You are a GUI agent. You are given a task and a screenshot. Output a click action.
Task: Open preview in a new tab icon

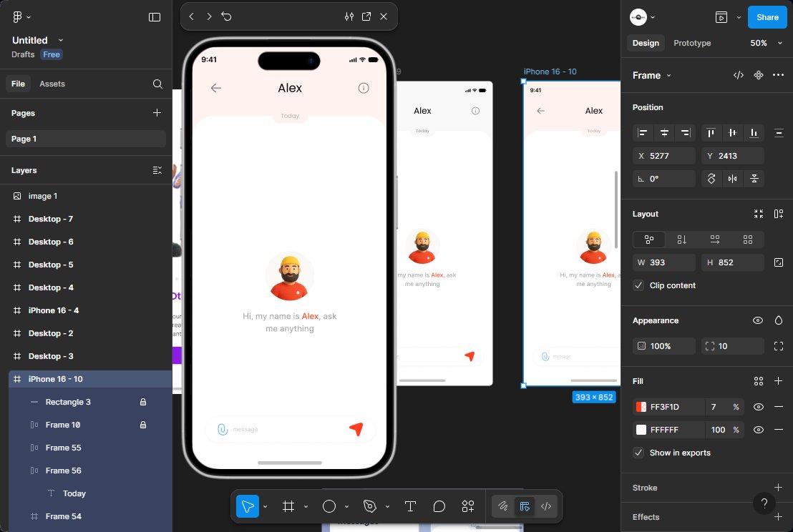(x=366, y=16)
